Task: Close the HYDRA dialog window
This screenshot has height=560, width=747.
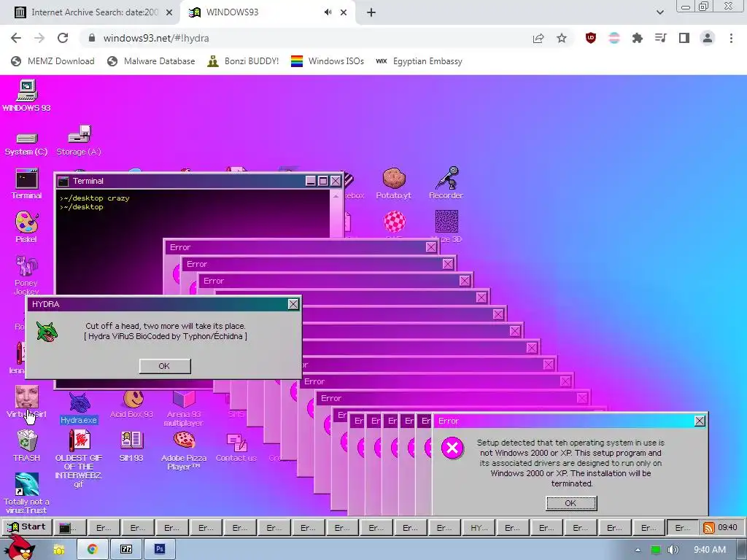Action: click(x=293, y=304)
